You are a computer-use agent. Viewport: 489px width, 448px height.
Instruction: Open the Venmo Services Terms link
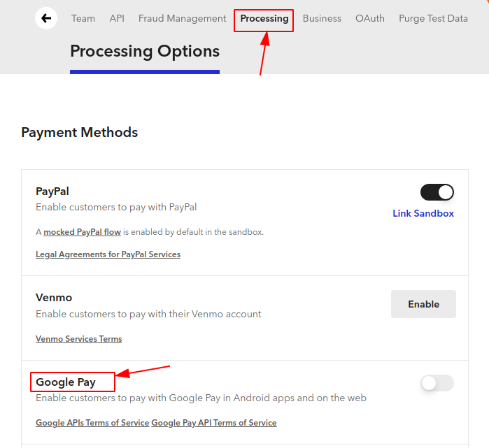point(78,339)
